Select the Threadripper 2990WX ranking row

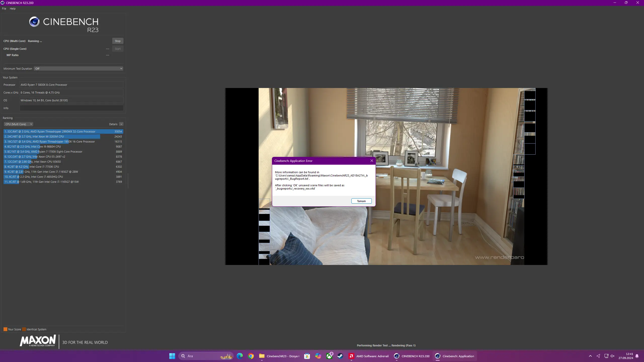pyautogui.click(x=63, y=131)
